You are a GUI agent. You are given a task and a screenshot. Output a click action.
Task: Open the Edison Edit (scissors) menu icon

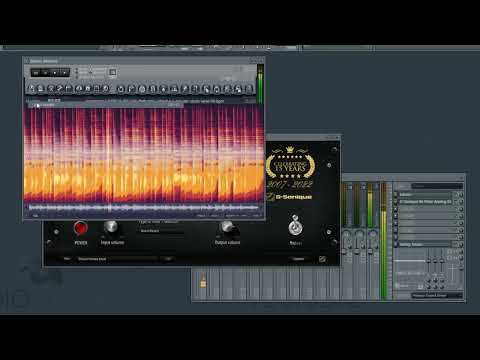pyautogui.click(x=50, y=89)
